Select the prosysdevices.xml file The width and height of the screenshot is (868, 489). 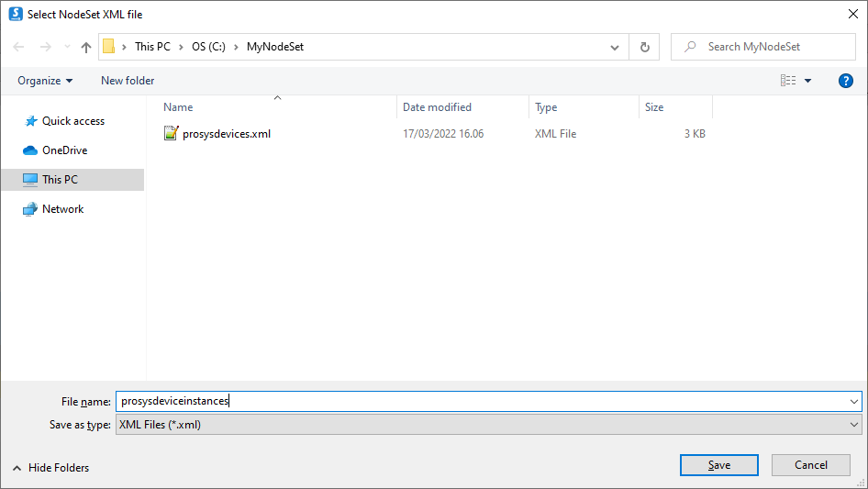(226, 134)
